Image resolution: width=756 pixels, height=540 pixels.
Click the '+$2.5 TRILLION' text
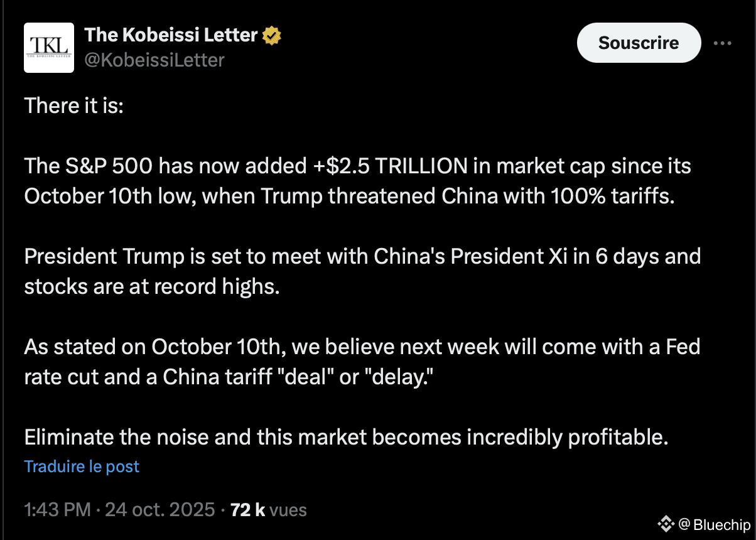click(x=389, y=166)
